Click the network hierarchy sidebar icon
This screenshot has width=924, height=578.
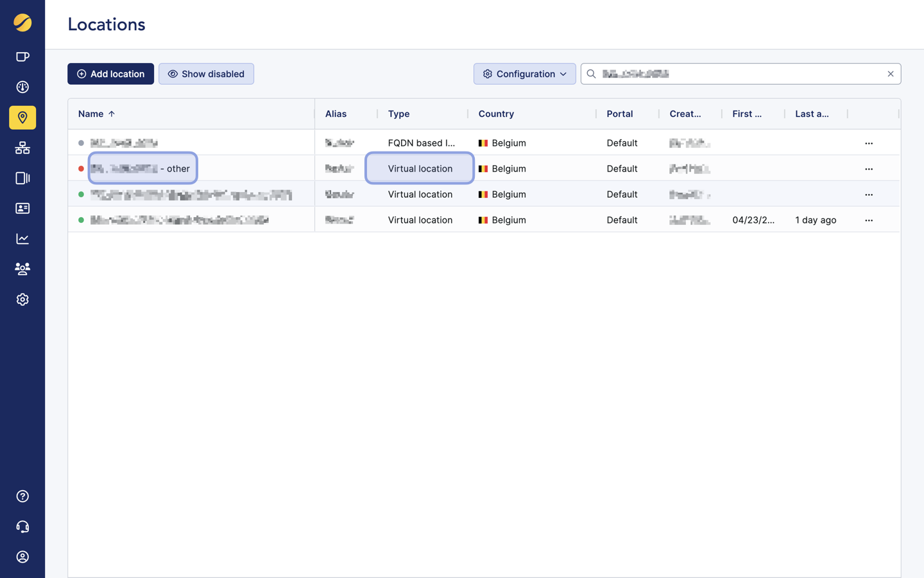pyautogui.click(x=22, y=148)
